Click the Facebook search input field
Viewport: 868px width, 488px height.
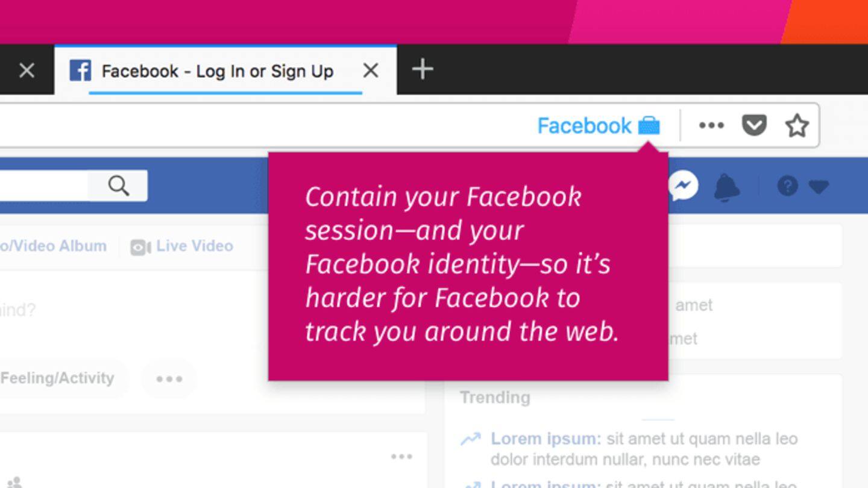click(43, 186)
